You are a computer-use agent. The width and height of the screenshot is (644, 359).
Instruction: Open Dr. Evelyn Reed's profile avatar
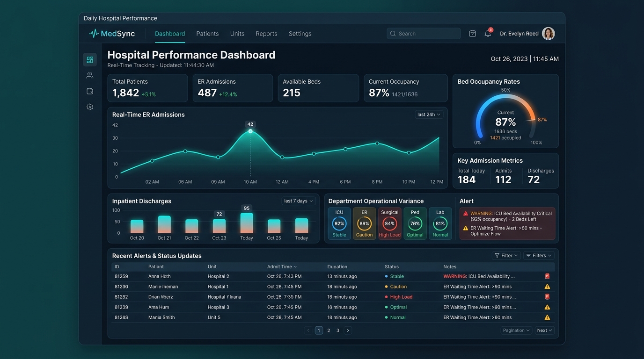(x=549, y=34)
